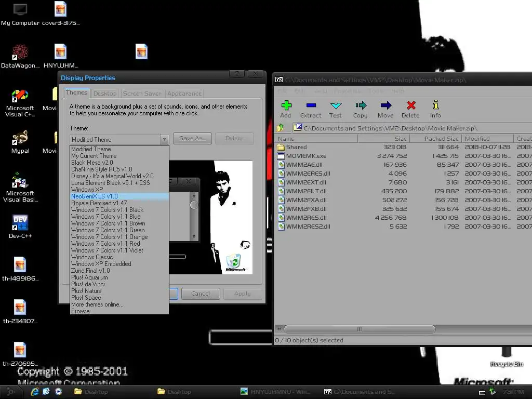Image resolution: width=532 pixels, height=399 pixels.
Task: Choose Windows 7 Colors v1.1 Violet
Action: tap(119, 250)
